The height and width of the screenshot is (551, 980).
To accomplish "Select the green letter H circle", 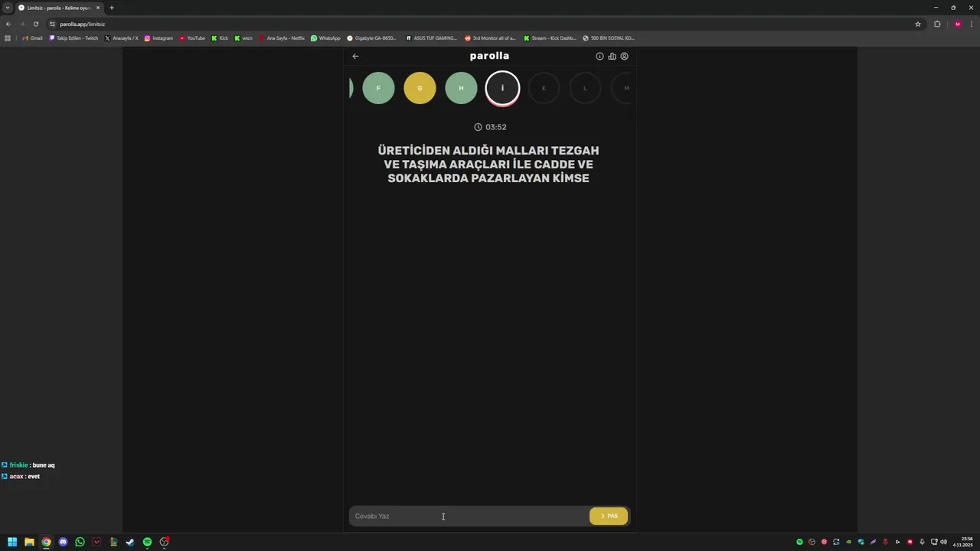I will (461, 88).
